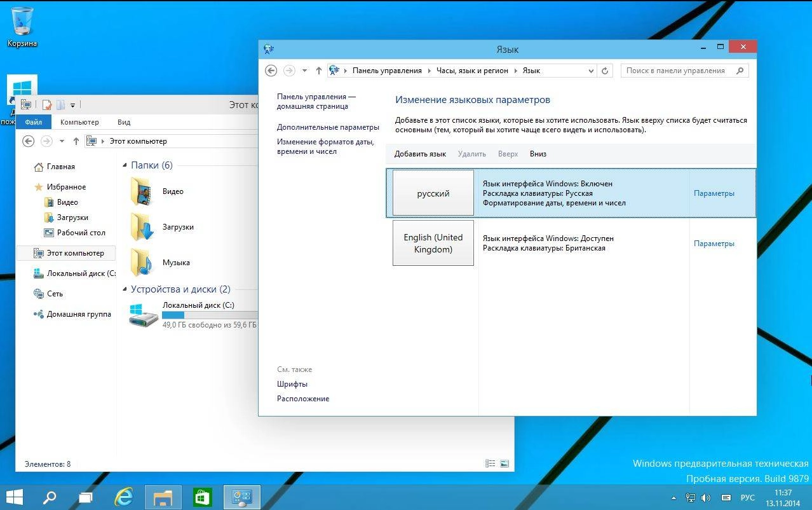Open the Recycle Bin (Корзина) desktop icon
The image size is (812, 510).
(x=22, y=27)
